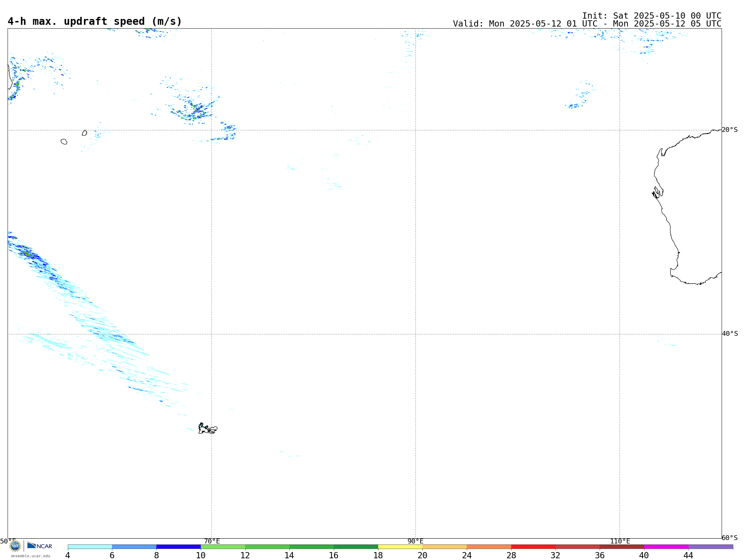Click the dark green 16-18 colorbar swatch
744x560 pixels.
point(356,547)
